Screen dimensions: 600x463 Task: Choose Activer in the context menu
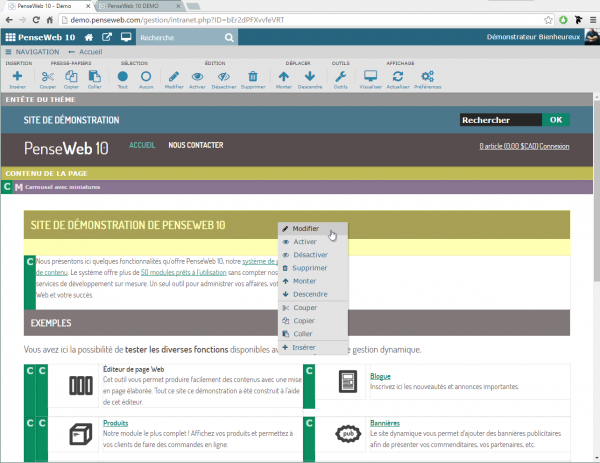point(313,241)
